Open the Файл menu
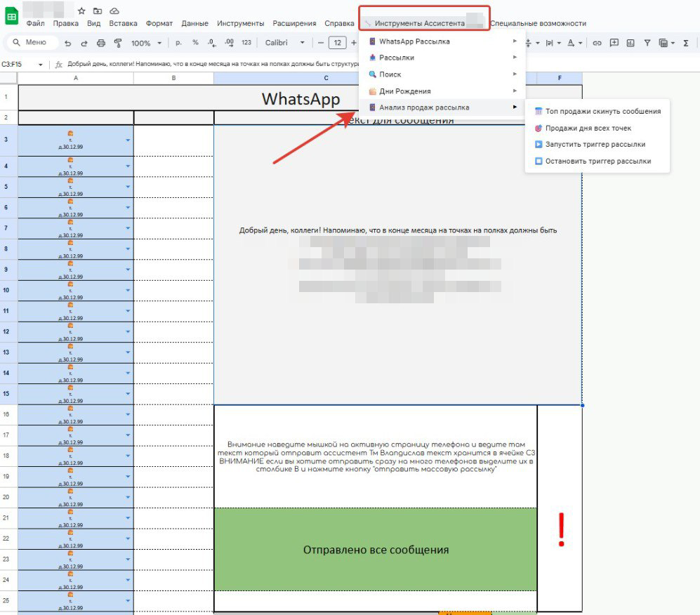The height and width of the screenshot is (615, 700). (x=35, y=23)
